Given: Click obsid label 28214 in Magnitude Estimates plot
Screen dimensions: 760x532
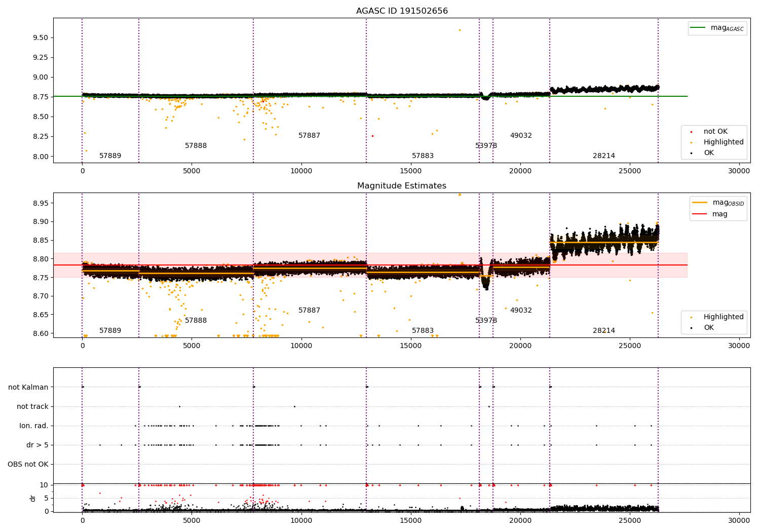Looking at the screenshot, I should click(x=604, y=331).
